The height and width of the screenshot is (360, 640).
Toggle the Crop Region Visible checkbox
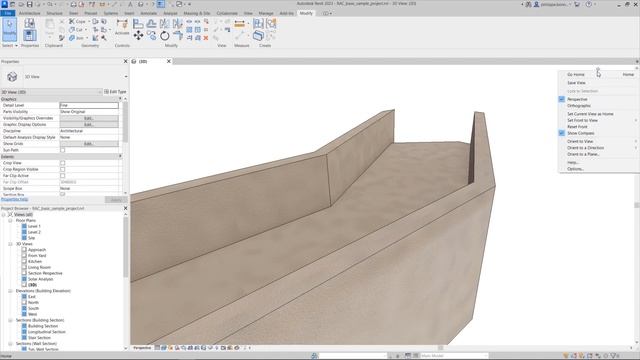tap(62, 169)
